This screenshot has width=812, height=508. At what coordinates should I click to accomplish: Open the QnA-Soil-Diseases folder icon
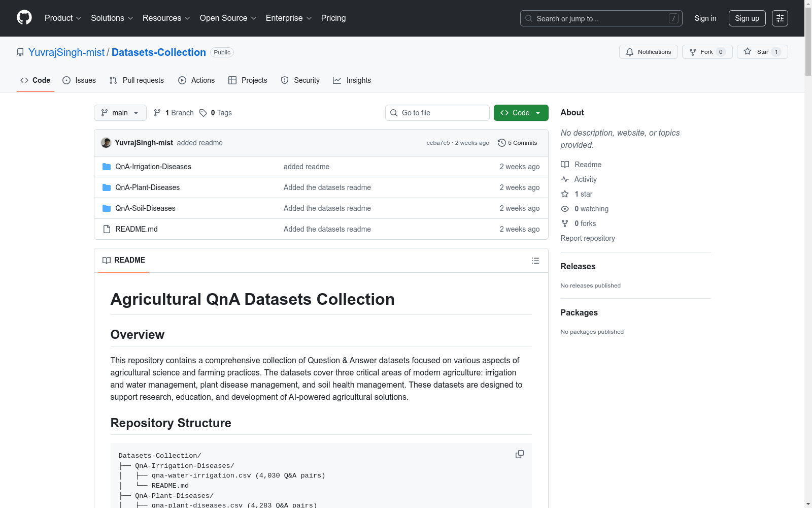coord(107,208)
